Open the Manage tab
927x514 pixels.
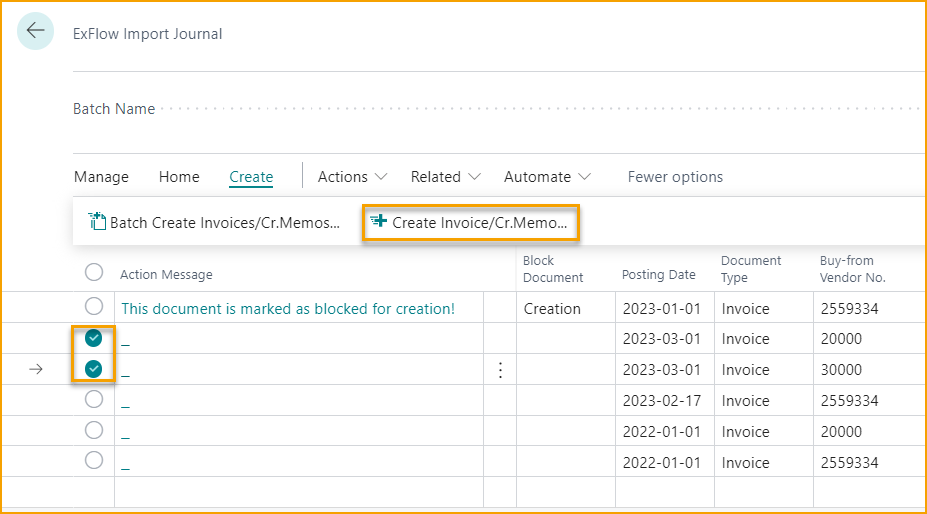tap(101, 177)
